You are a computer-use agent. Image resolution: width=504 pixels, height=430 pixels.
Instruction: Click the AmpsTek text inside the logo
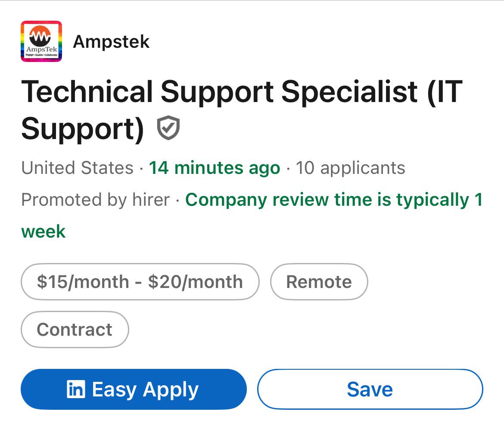pyautogui.click(x=42, y=49)
